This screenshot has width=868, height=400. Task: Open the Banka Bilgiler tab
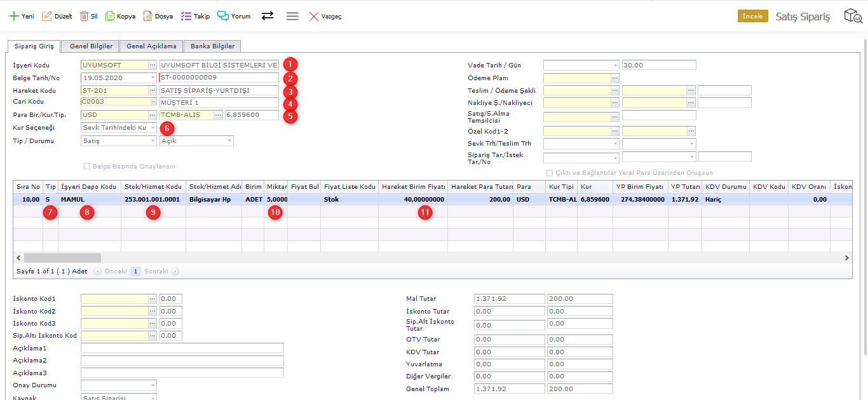(212, 46)
